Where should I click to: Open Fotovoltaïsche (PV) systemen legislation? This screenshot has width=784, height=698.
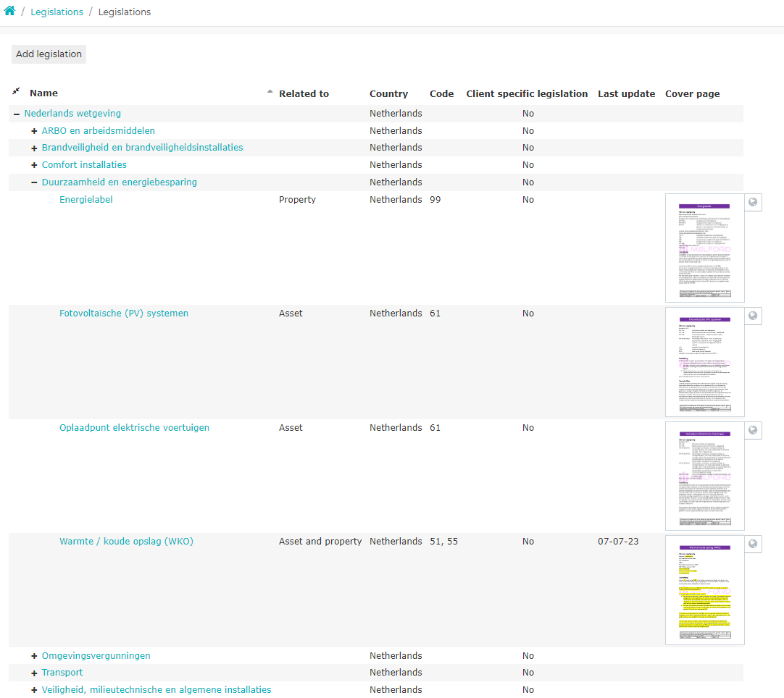tap(124, 314)
